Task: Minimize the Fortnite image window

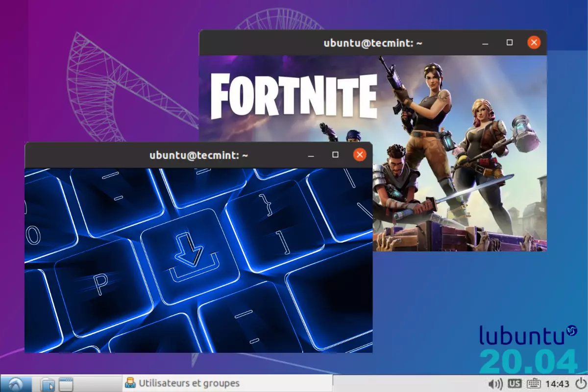Action: click(x=486, y=43)
